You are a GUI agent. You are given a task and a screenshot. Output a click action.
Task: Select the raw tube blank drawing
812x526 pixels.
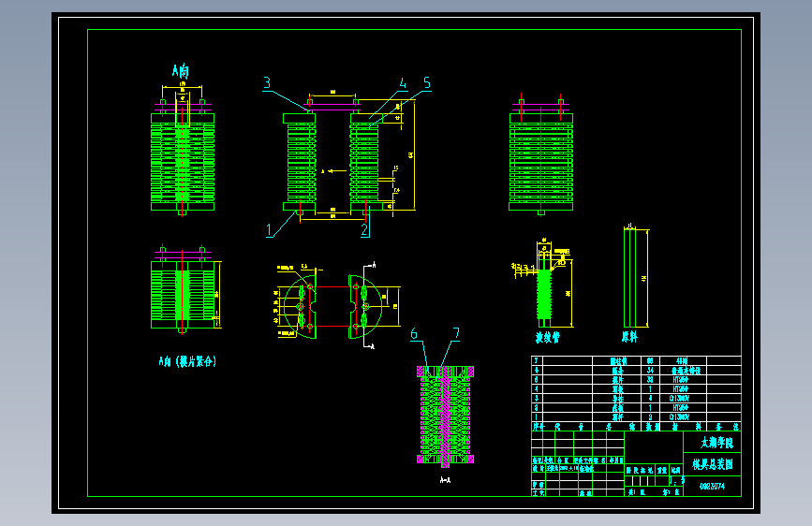pos(629,279)
